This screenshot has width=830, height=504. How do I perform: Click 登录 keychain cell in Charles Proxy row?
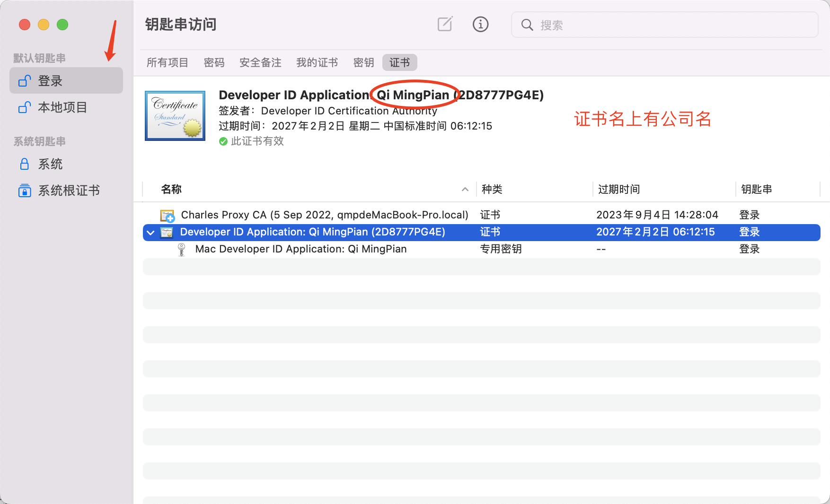point(750,215)
